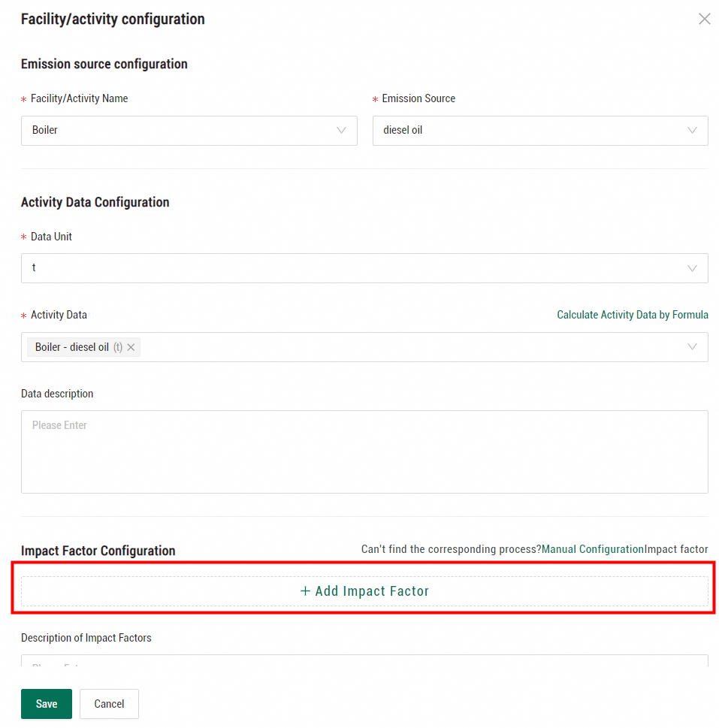This screenshot has height=728, width=719.
Task: Open the Facility/Activity Name dropdown showing Boiler
Action: coord(180,131)
